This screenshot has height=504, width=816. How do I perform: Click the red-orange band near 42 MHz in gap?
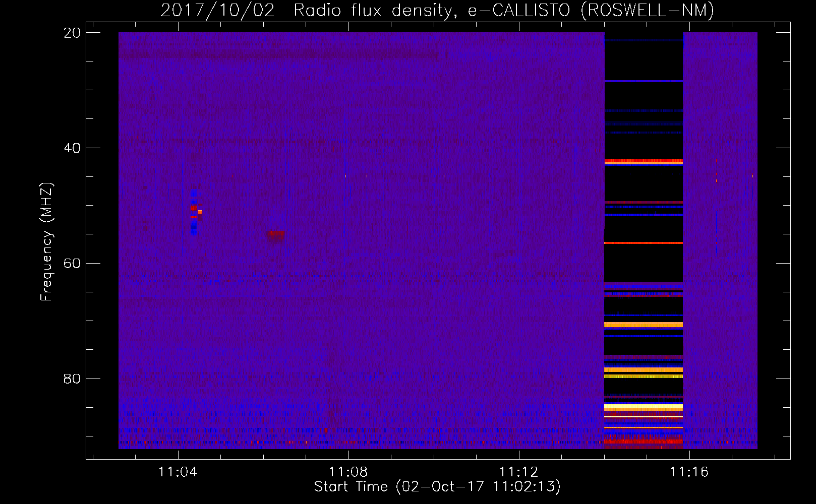tap(644, 162)
